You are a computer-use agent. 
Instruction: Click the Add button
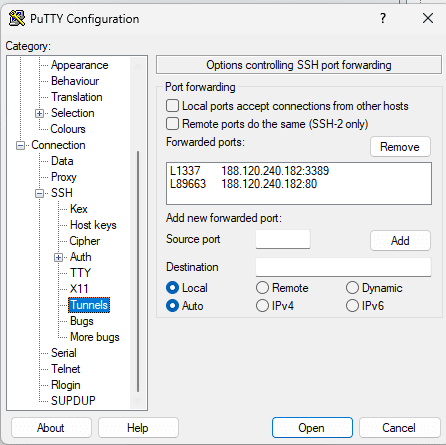(400, 240)
